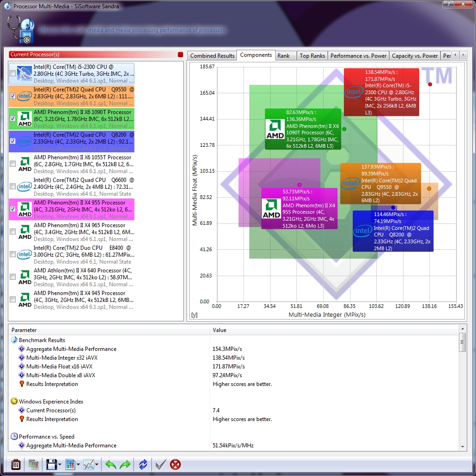Check the Phenom II X4 965 checkbox
This screenshot has width=476, height=476.
[13, 232]
